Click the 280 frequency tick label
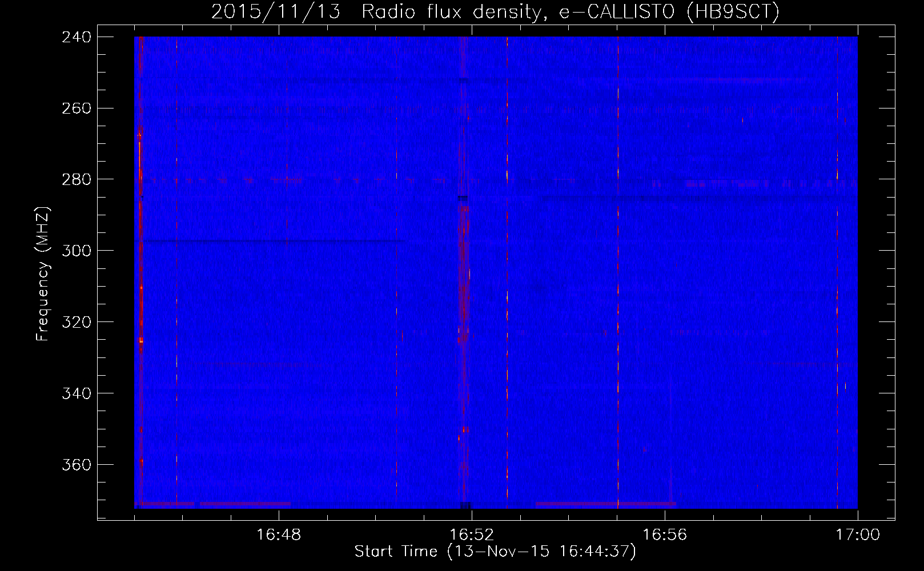The image size is (924, 571). [77, 179]
